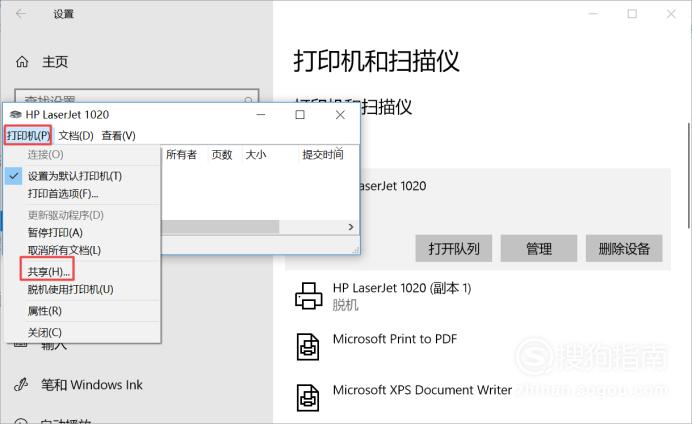This screenshot has height=424, width=692.
Task: Maximize the HP LaserJet 1020 queue window
Action: tap(300, 115)
